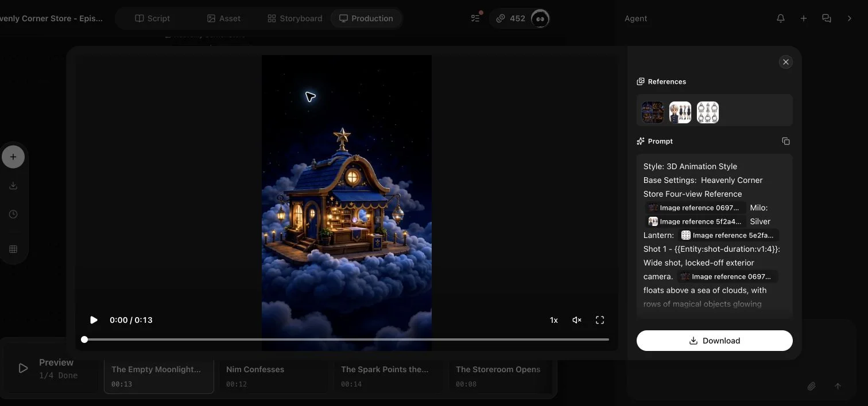This screenshot has height=406, width=868.
Task: Collapse the Agent panel with chevron
Action: pyautogui.click(x=850, y=18)
